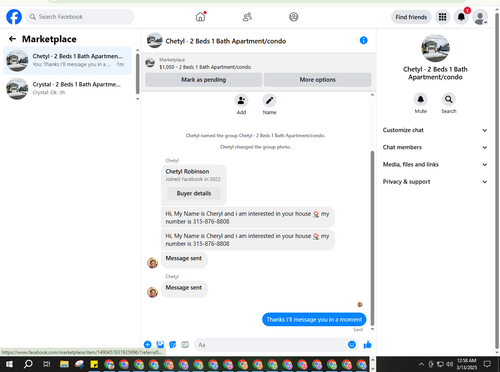
Task: Choose a sticker from the sticker icon
Action: [x=173, y=345]
